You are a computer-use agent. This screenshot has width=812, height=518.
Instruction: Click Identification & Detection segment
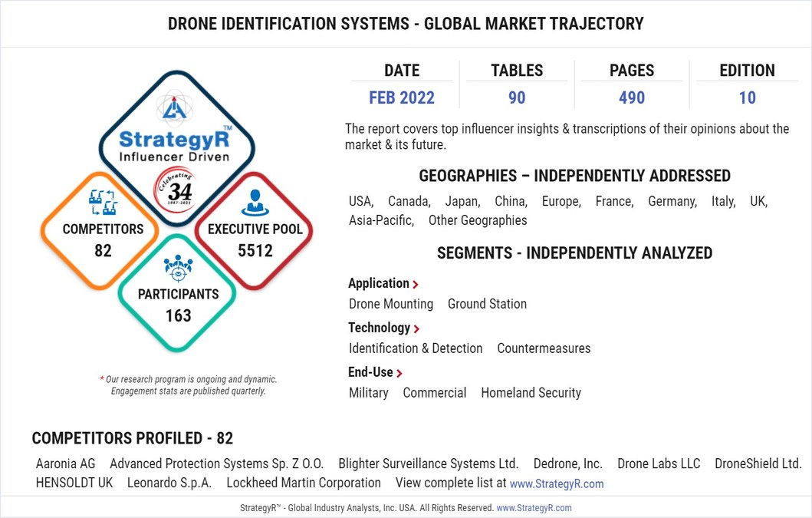point(416,348)
